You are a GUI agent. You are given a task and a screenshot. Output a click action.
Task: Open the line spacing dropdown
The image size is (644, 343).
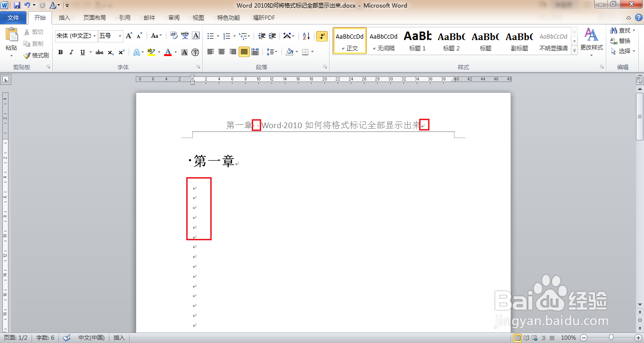click(272, 52)
